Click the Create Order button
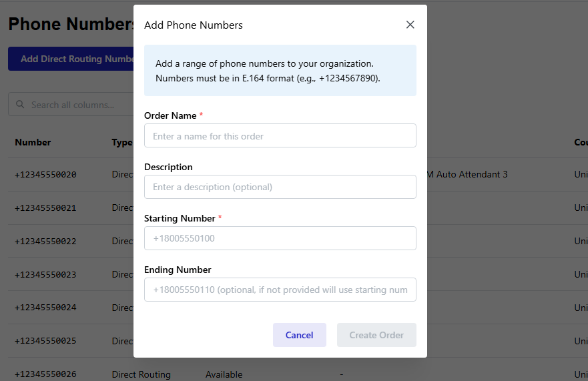This screenshot has height=381, width=588. point(376,335)
